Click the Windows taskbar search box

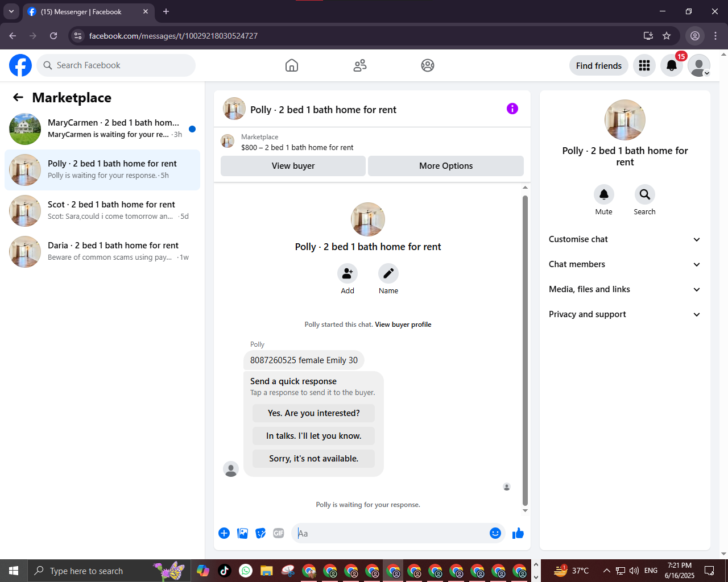pyautogui.click(x=108, y=571)
